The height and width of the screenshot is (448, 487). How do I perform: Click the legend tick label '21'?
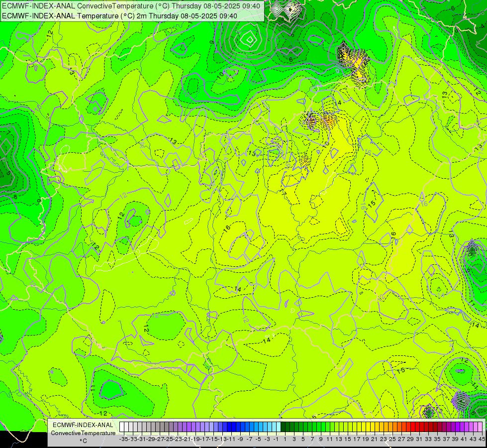[375, 439]
